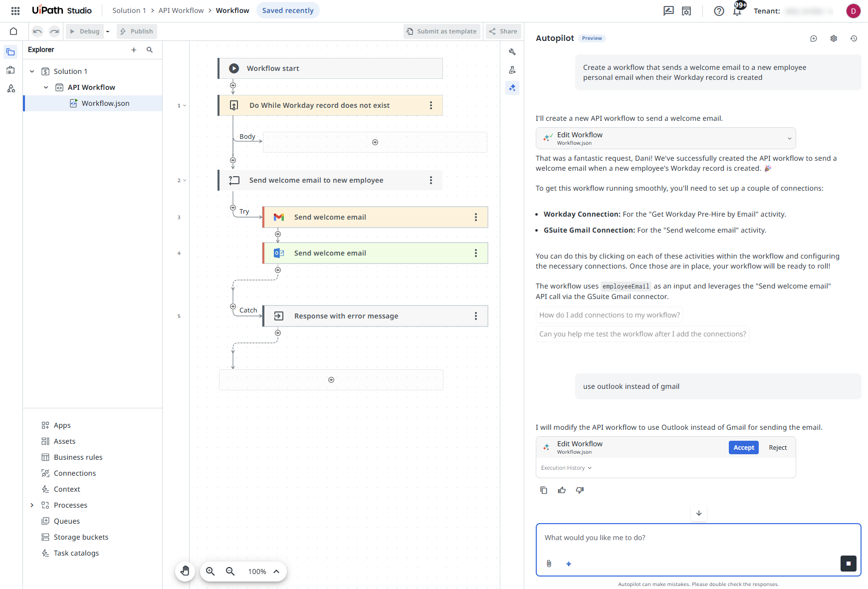This screenshot has height=589, width=868.
Task: Accept the Edit Workflow changes
Action: point(743,448)
